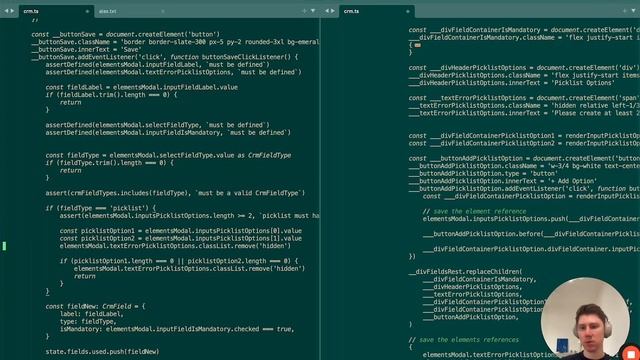Viewport: 640px width, 360px height.
Task: Close crm.ts tab in right pane
Action: (407, 11)
